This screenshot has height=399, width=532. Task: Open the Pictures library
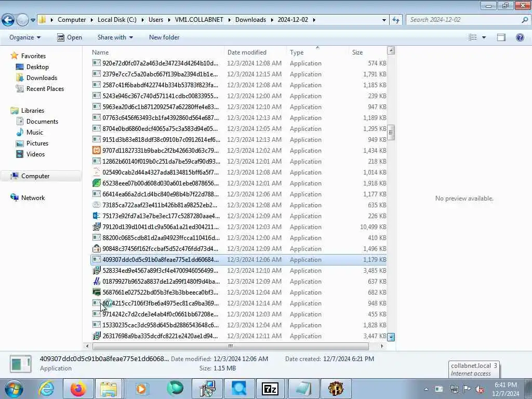[37, 143]
